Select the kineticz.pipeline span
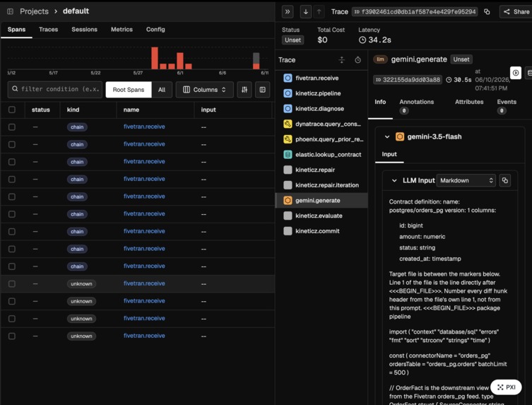 (x=321, y=93)
